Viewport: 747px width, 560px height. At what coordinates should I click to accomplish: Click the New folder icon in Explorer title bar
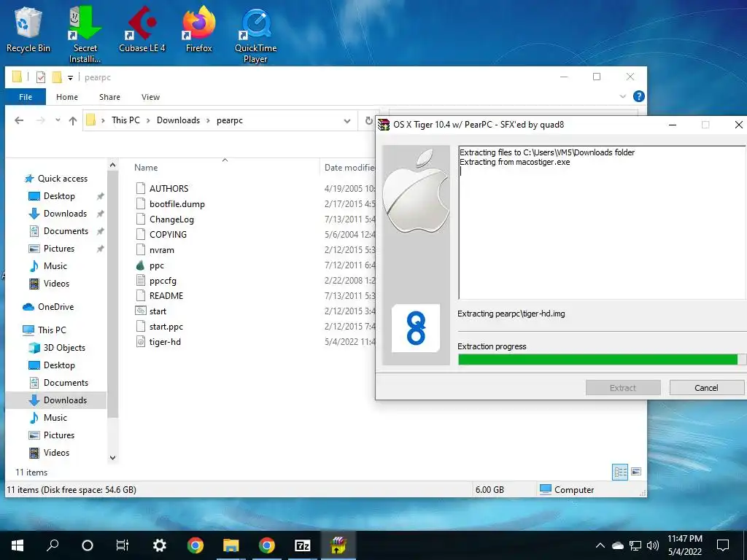57,77
